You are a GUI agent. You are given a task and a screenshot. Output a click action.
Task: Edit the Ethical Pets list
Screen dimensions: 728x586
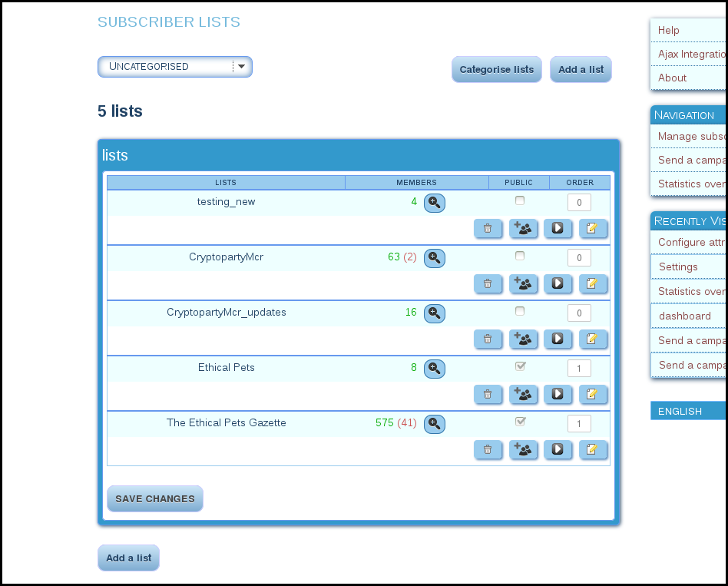pos(593,394)
